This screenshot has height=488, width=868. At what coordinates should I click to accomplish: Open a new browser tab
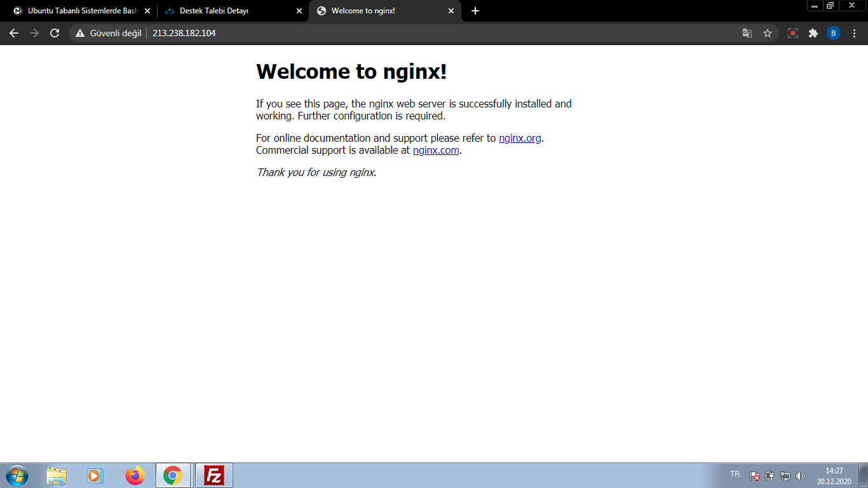click(x=475, y=11)
